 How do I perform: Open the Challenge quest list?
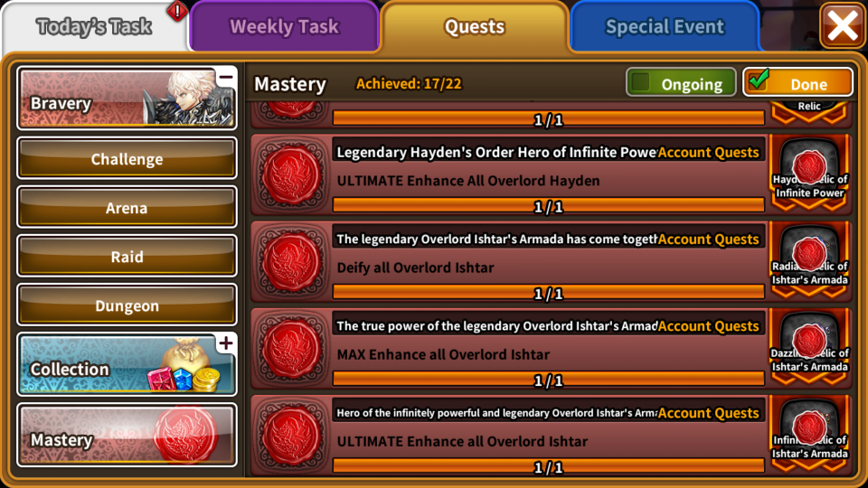point(127,159)
